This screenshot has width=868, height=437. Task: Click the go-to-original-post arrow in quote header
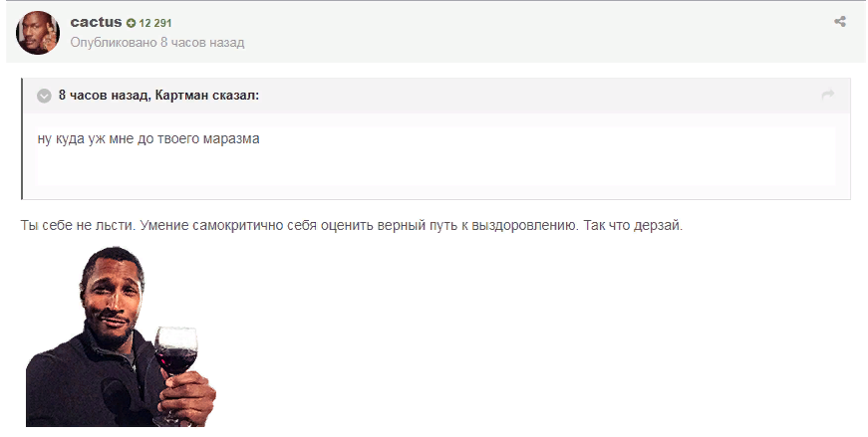click(826, 95)
